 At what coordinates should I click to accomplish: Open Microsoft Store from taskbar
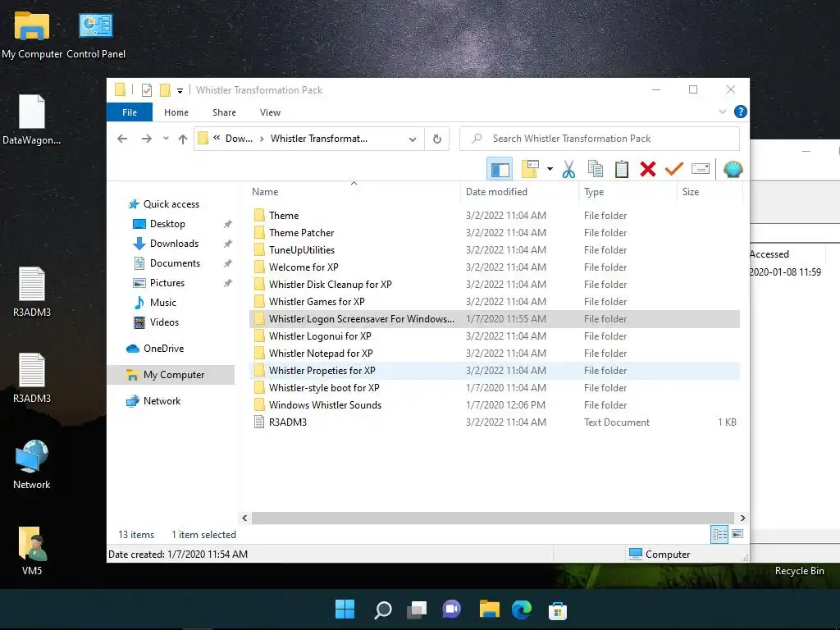click(558, 610)
